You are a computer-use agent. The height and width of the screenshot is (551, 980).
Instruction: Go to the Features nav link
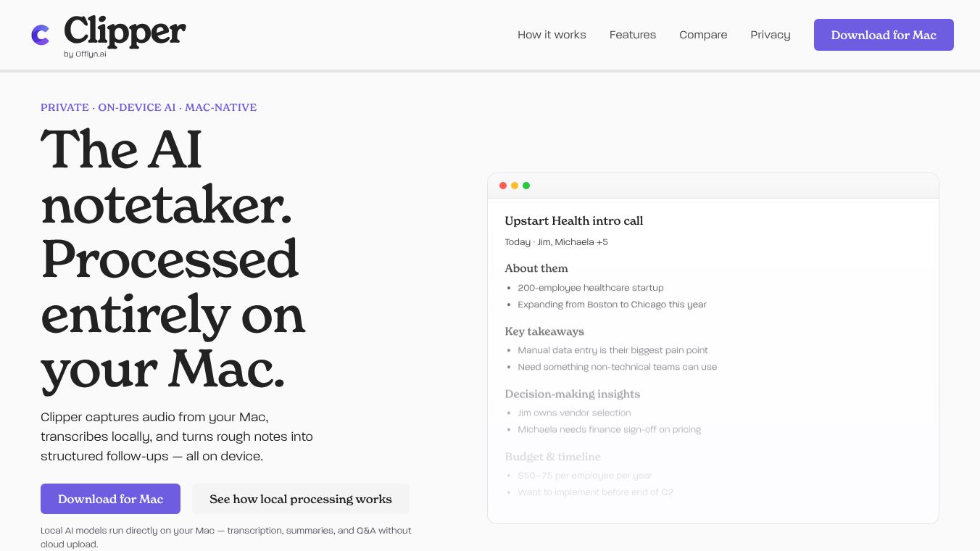point(633,35)
